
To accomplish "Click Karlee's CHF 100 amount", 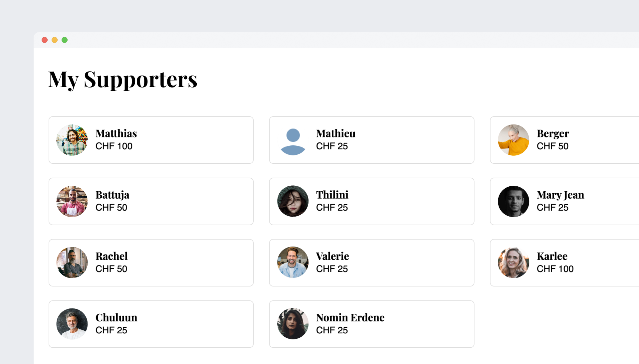I will point(555,269).
